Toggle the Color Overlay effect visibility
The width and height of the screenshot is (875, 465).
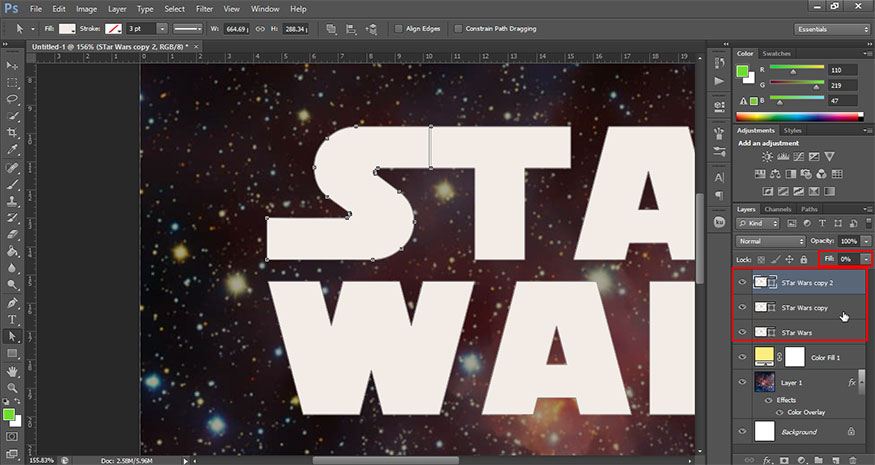coord(780,413)
